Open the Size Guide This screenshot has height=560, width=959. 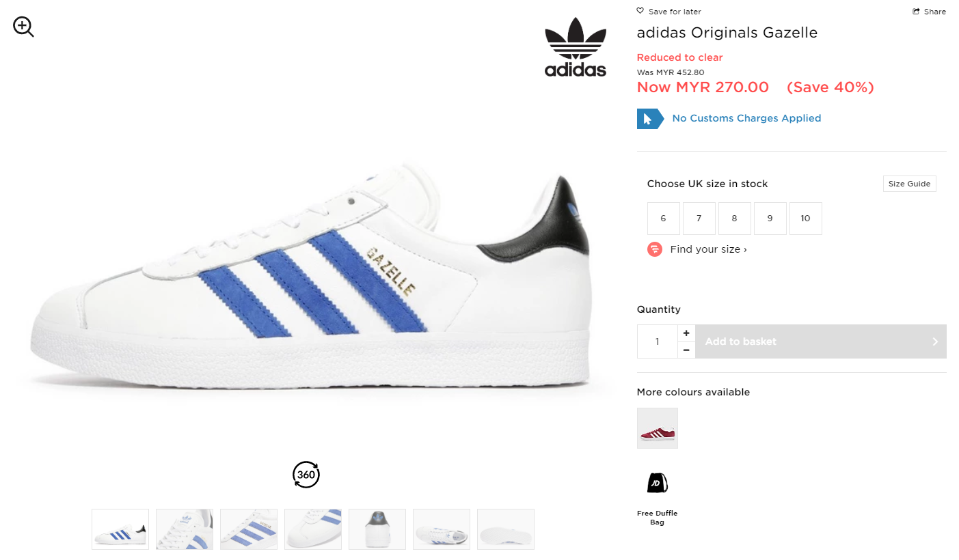pos(909,184)
